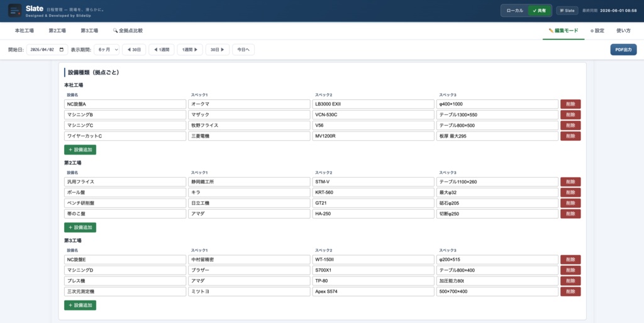The height and width of the screenshot is (323, 644).
Task: Click the 開始日 date input field
Action: pyautogui.click(x=47, y=50)
